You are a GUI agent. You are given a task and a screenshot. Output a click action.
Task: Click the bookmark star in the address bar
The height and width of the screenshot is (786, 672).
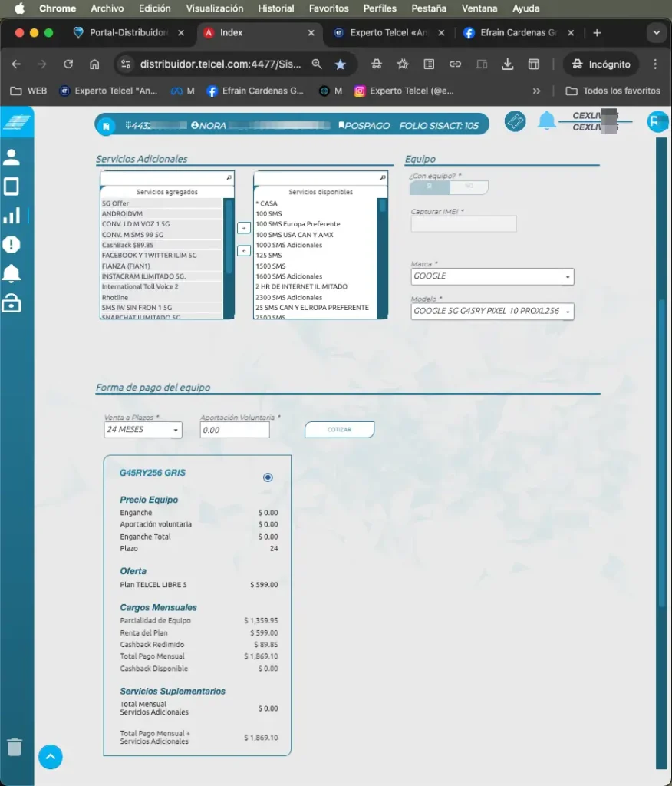coord(341,64)
